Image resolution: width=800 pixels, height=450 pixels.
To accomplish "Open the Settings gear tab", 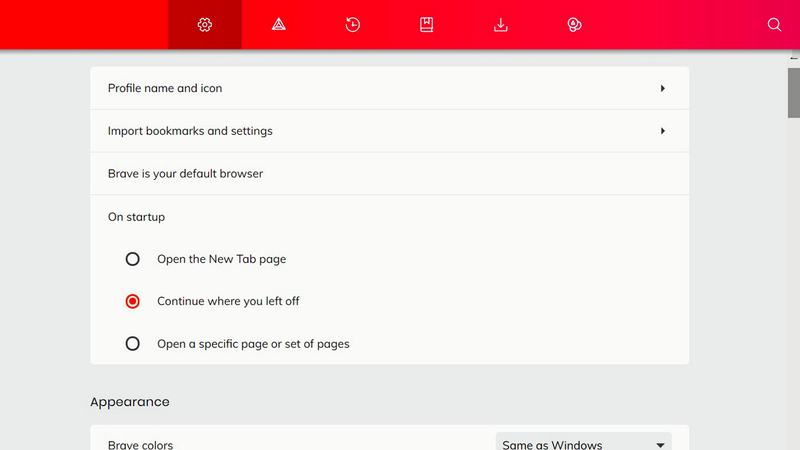I will [x=205, y=25].
